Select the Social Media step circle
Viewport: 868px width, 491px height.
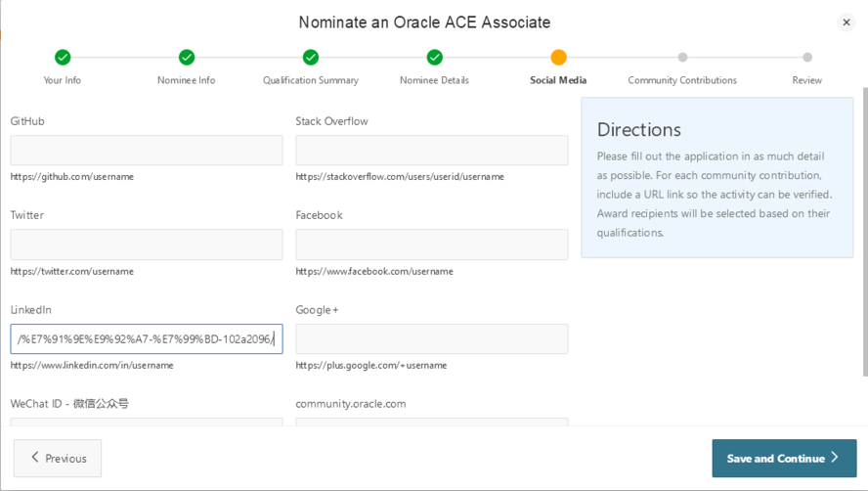(x=558, y=58)
